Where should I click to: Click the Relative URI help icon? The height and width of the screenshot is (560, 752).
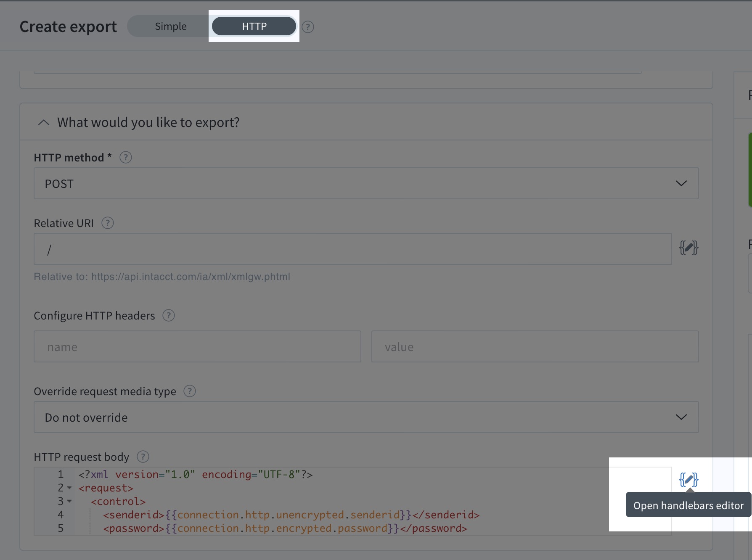click(107, 223)
